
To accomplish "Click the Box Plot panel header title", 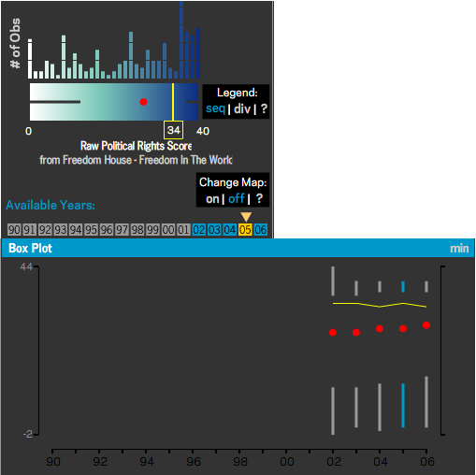I will (30, 248).
